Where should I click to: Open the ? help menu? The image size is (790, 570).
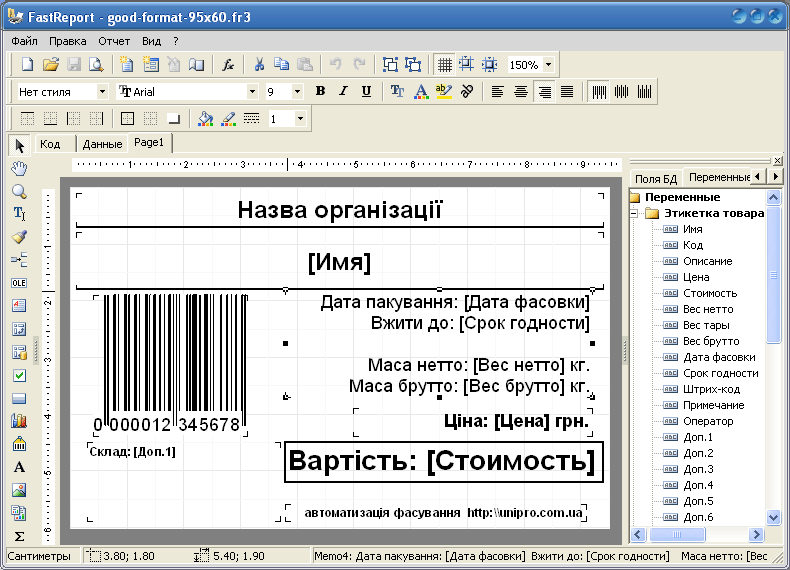[176, 41]
